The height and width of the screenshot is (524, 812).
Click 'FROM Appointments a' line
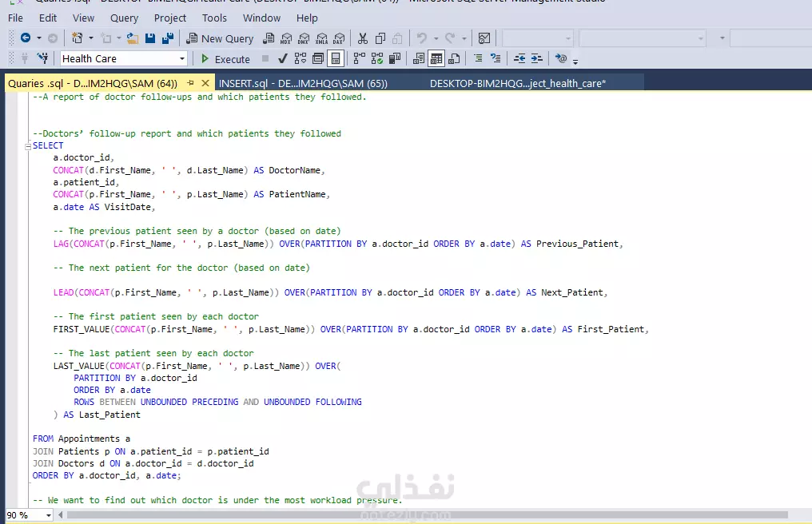click(x=82, y=439)
